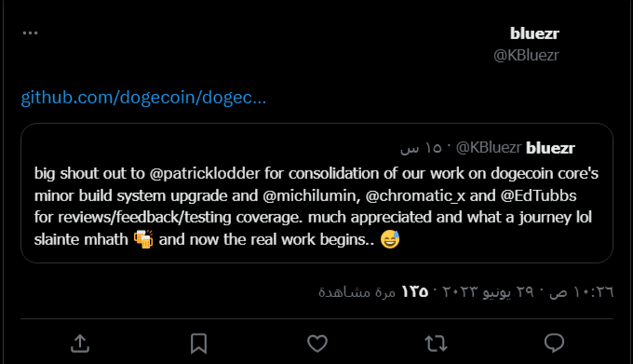Screen dimensions: 633x364
Task: Bookmark this tweet
Action: (x=198, y=344)
